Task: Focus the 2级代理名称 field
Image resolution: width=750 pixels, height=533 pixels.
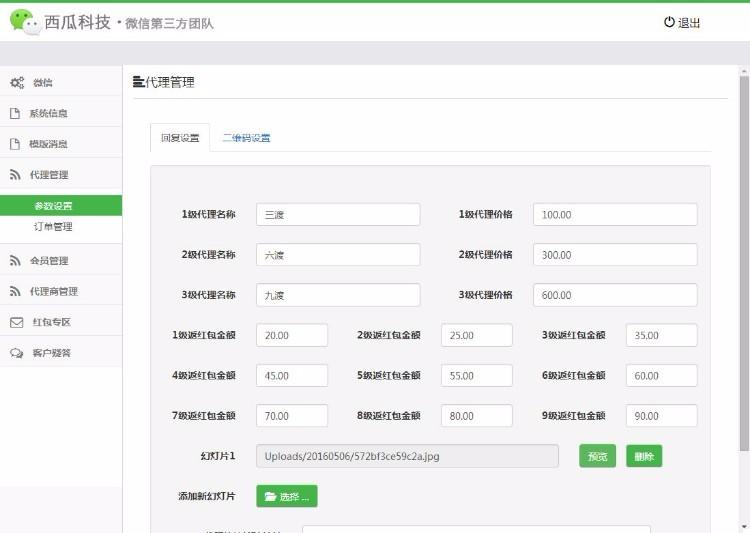Action: [x=338, y=255]
